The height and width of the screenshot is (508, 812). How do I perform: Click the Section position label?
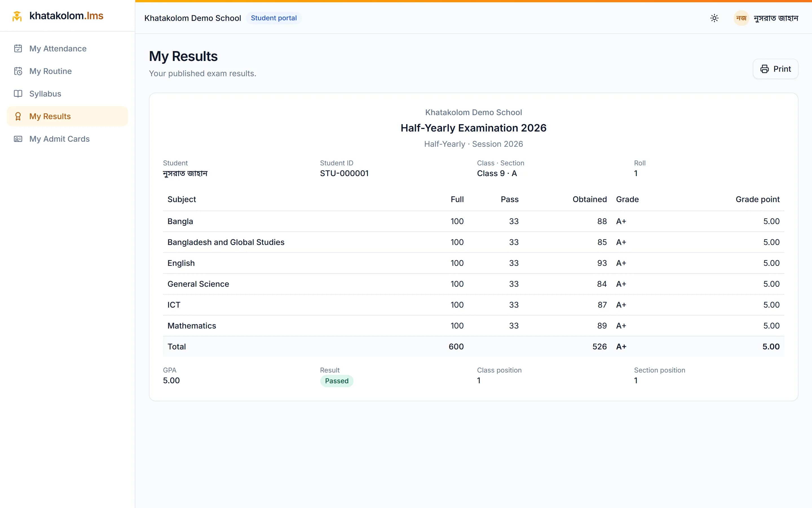[x=659, y=370]
